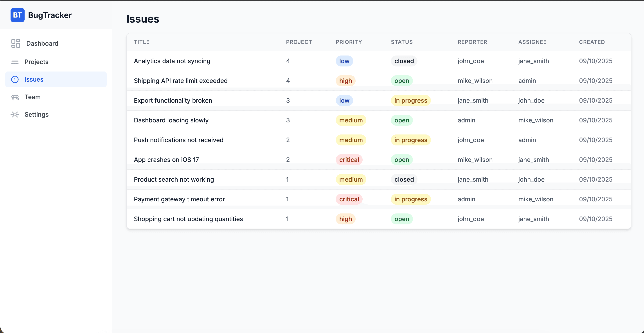
Task: Click reporter john_doe on Analytics row
Action: tap(471, 61)
